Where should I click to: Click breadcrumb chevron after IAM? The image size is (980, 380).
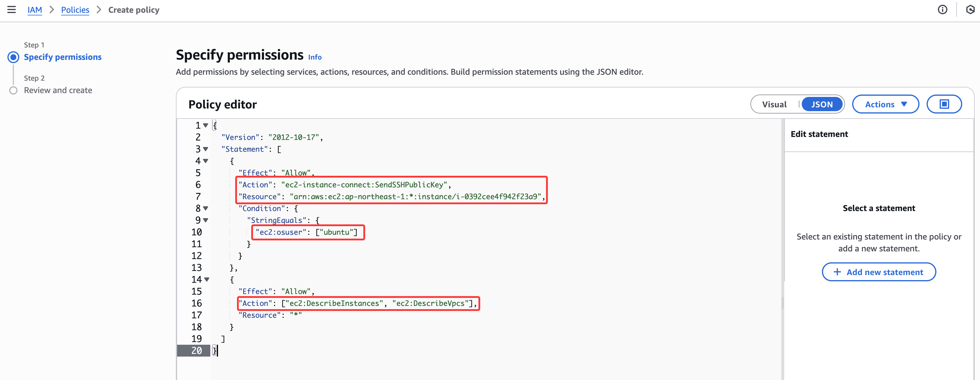coord(52,10)
